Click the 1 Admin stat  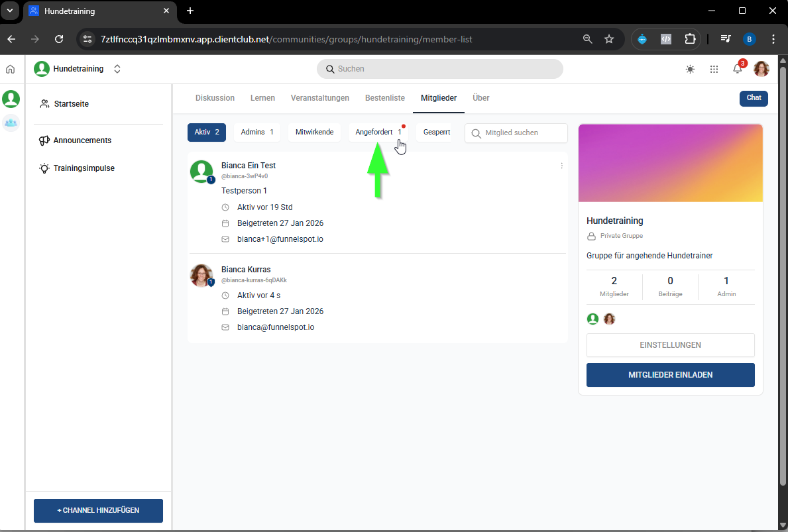726,286
